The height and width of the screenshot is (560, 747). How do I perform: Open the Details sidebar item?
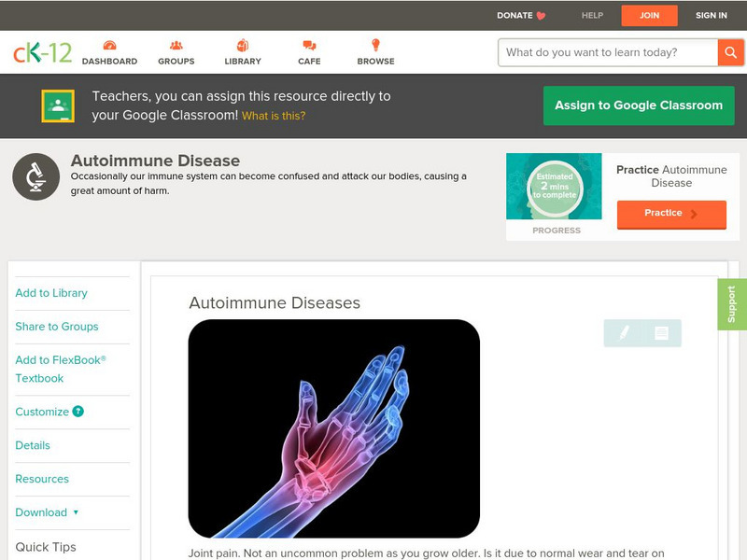point(33,445)
